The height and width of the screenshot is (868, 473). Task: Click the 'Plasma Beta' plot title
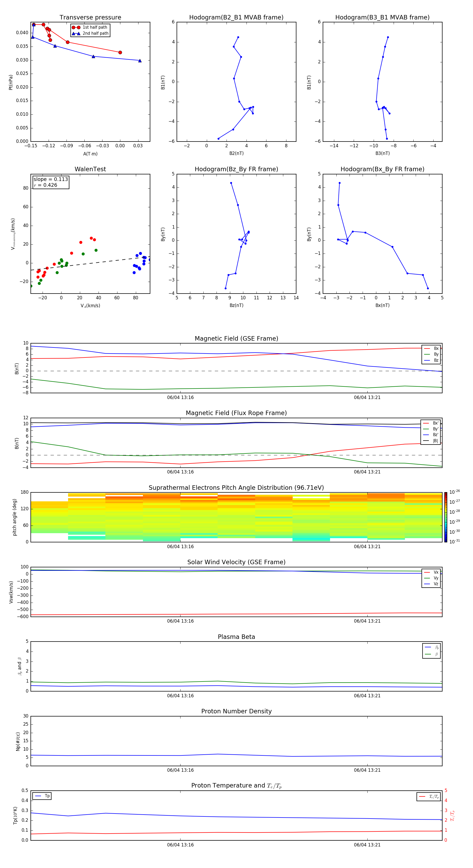coord(236,637)
